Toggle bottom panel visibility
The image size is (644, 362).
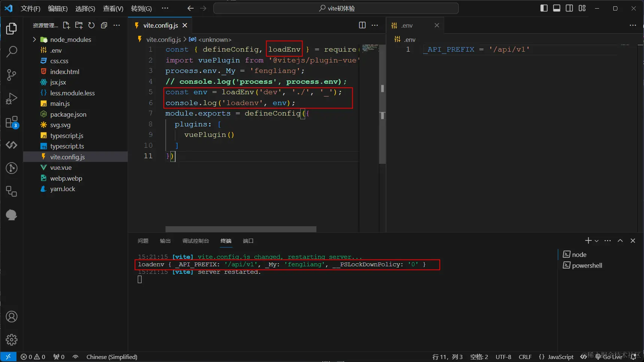557,8
